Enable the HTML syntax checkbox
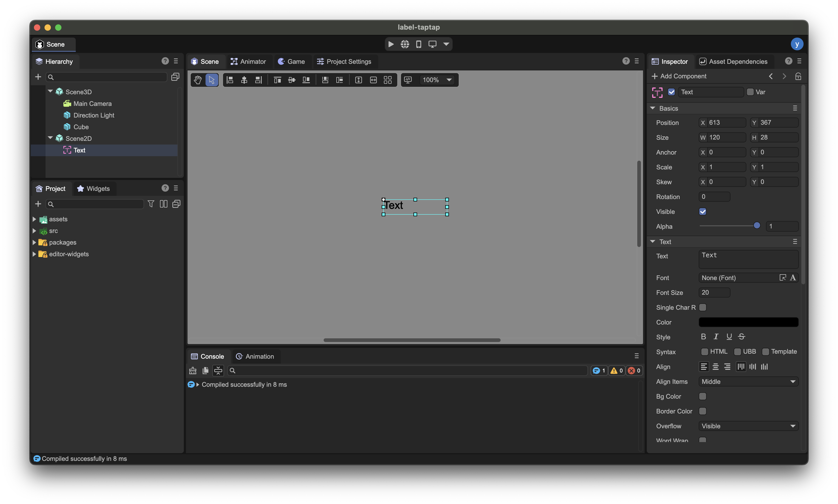This screenshot has width=838, height=504. coord(705,352)
